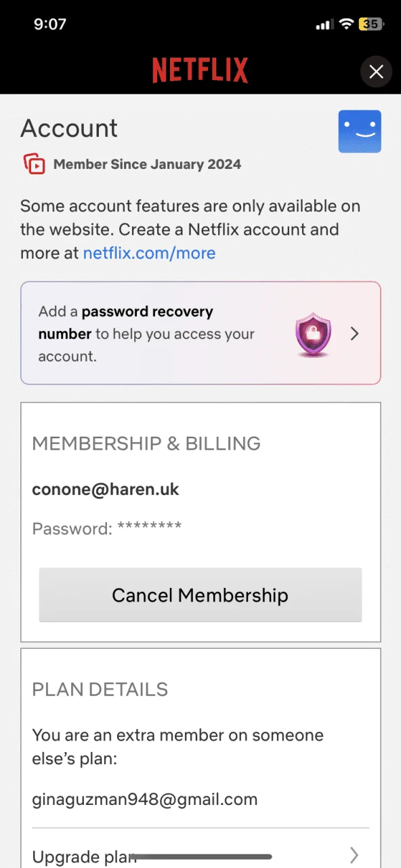Viewport: 401px width, 868px height.
Task: Select ginaguzman948@gmail.com plan owner email
Action: click(145, 800)
